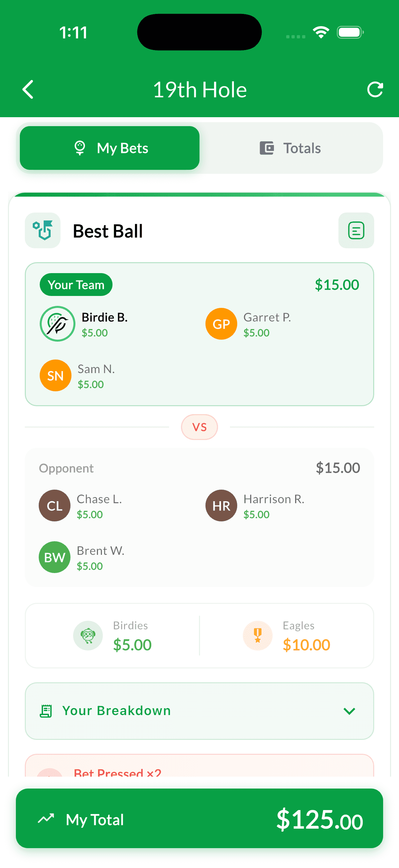Tap the Best Ball game type icon
Viewport: 399px width, 868px height.
(43, 230)
